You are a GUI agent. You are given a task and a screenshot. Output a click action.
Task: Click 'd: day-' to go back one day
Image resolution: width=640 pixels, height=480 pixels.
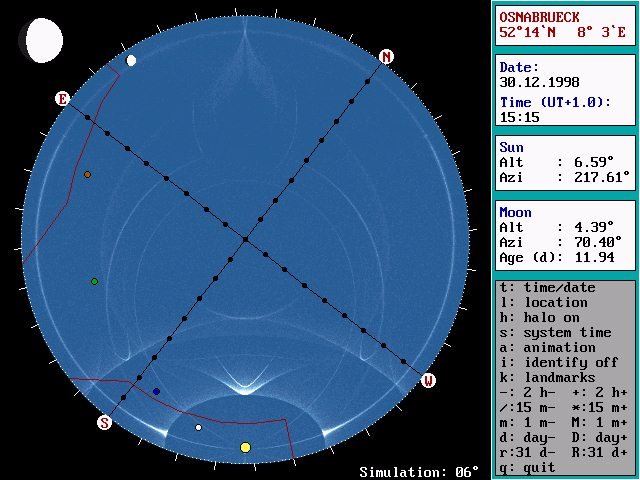click(x=527, y=438)
